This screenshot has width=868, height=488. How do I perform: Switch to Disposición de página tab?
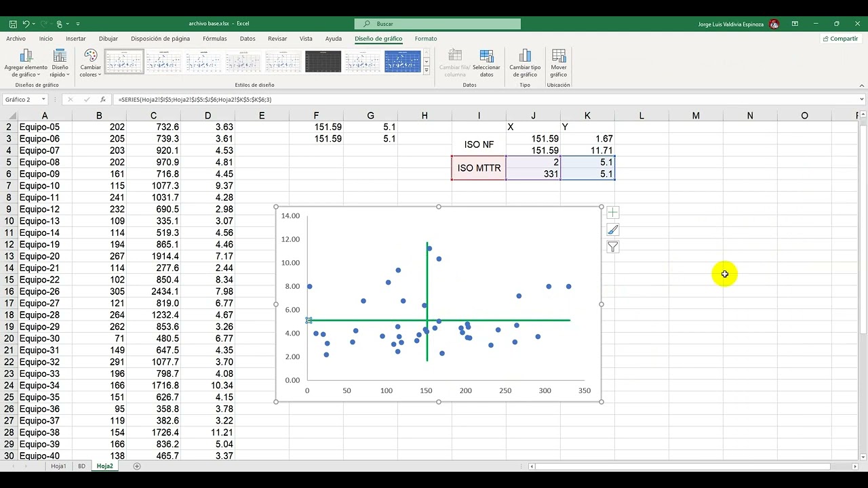(160, 39)
